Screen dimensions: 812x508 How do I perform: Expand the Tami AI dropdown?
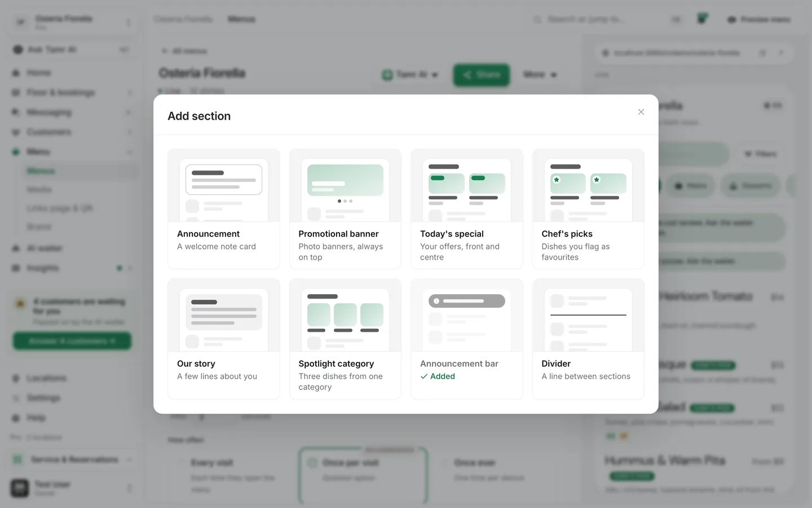410,75
